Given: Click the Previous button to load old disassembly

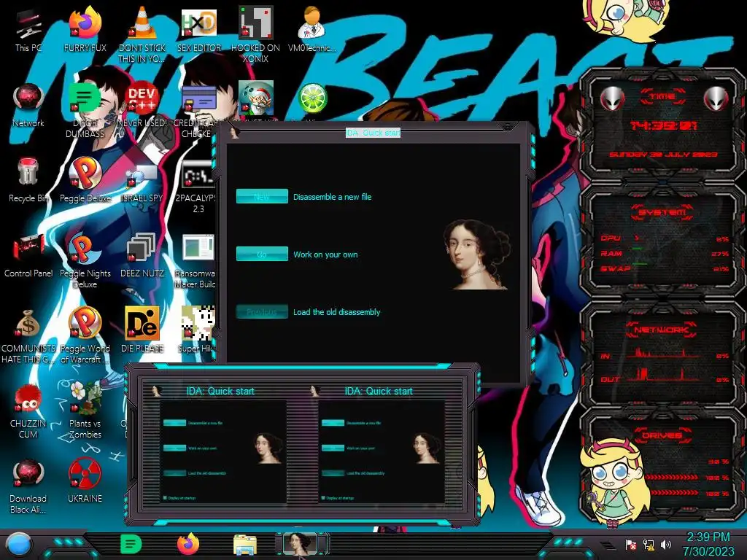Looking at the screenshot, I should point(262,311).
